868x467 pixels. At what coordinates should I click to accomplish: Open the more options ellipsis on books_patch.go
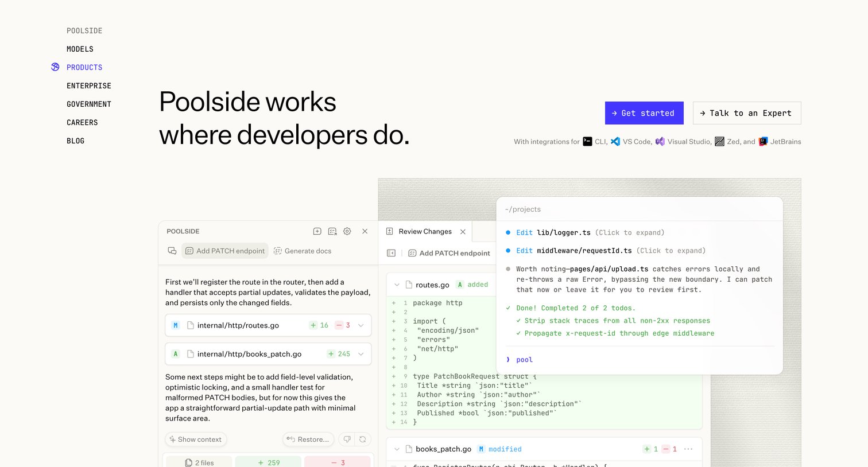(689, 449)
